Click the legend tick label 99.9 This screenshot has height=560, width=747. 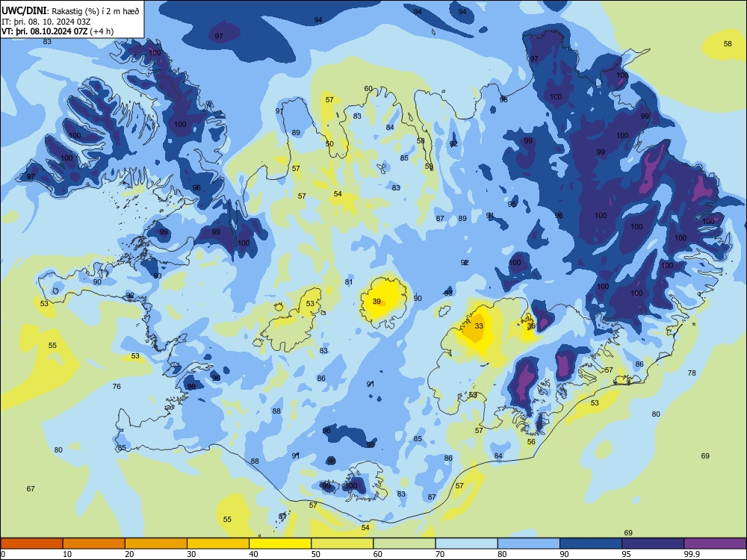[692, 554]
